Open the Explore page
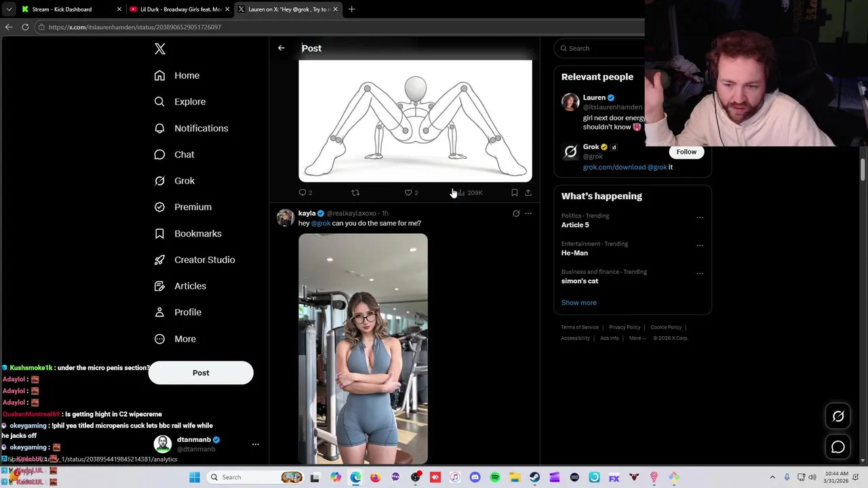Screen dimensions: 868x488 [x=180, y=102]
